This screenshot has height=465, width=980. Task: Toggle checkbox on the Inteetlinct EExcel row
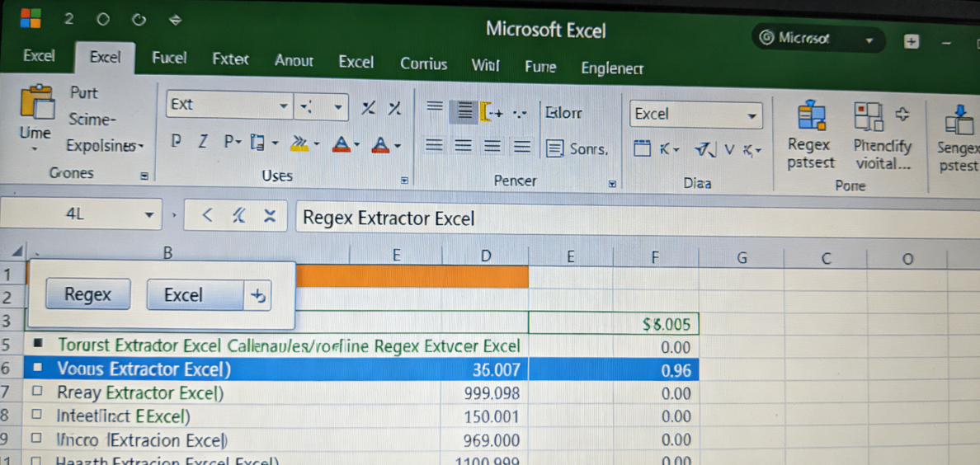[37, 415]
